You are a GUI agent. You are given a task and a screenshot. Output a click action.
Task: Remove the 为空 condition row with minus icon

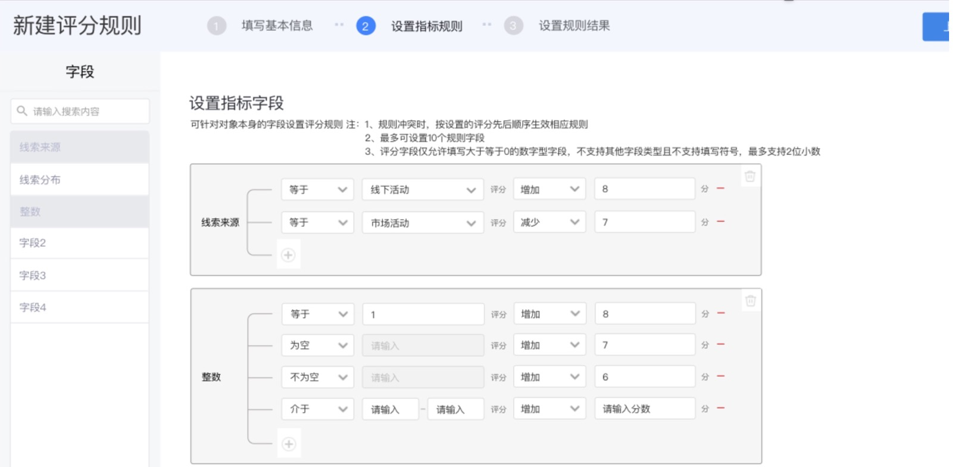point(720,345)
